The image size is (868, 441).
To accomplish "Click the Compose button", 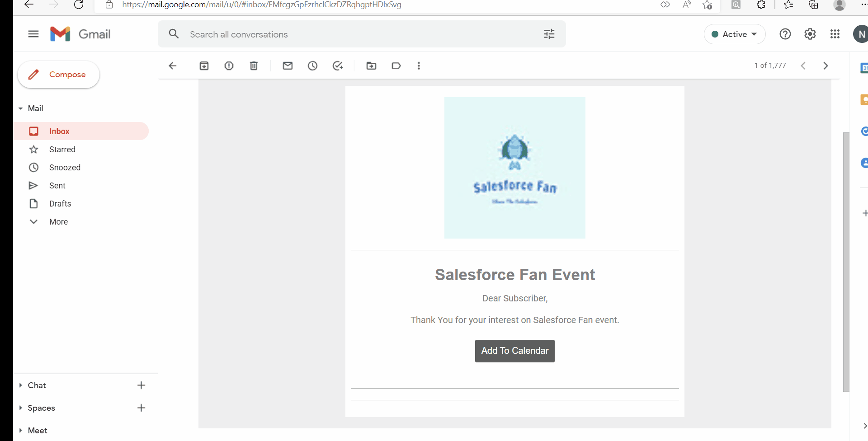I will point(58,75).
